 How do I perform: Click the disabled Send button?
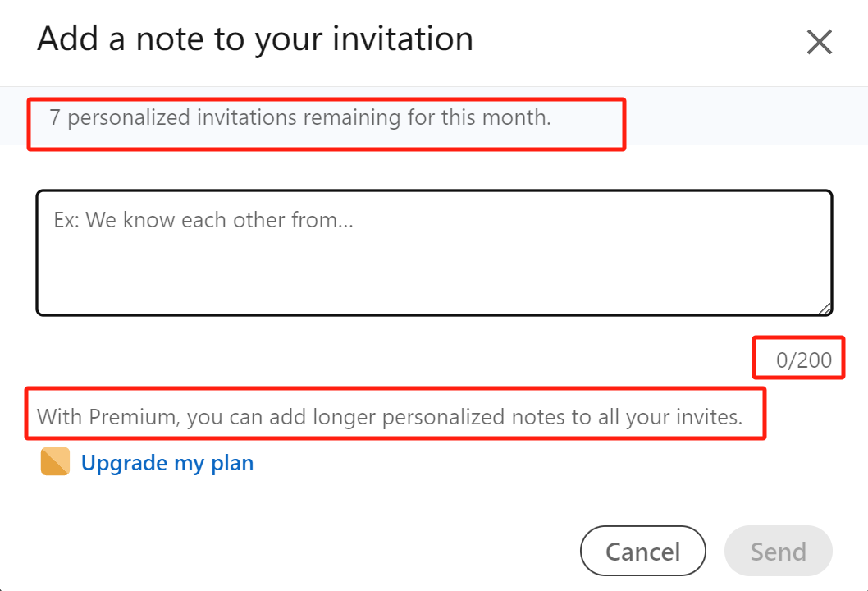click(x=778, y=551)
